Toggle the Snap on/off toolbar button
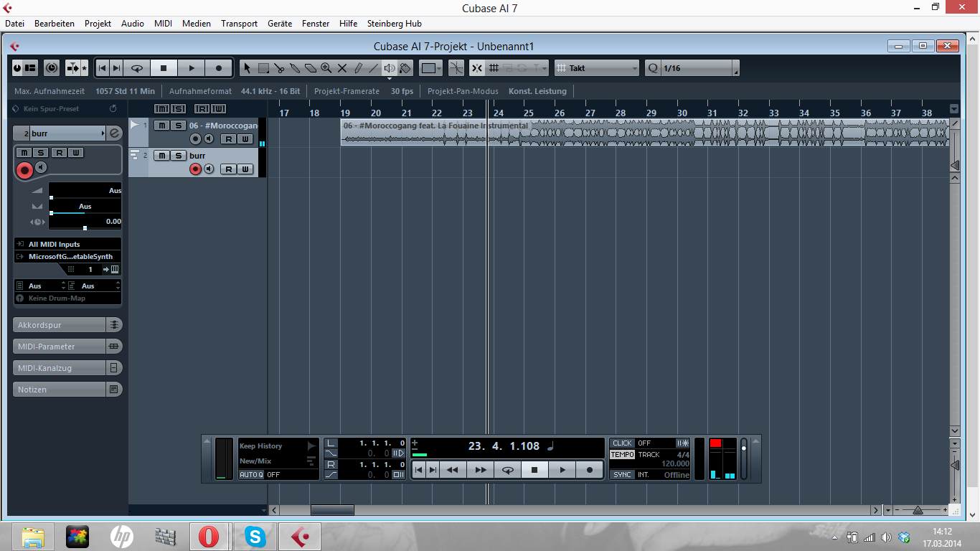The width and height of the screenshot is (980, 551). [x=477, y=68]
